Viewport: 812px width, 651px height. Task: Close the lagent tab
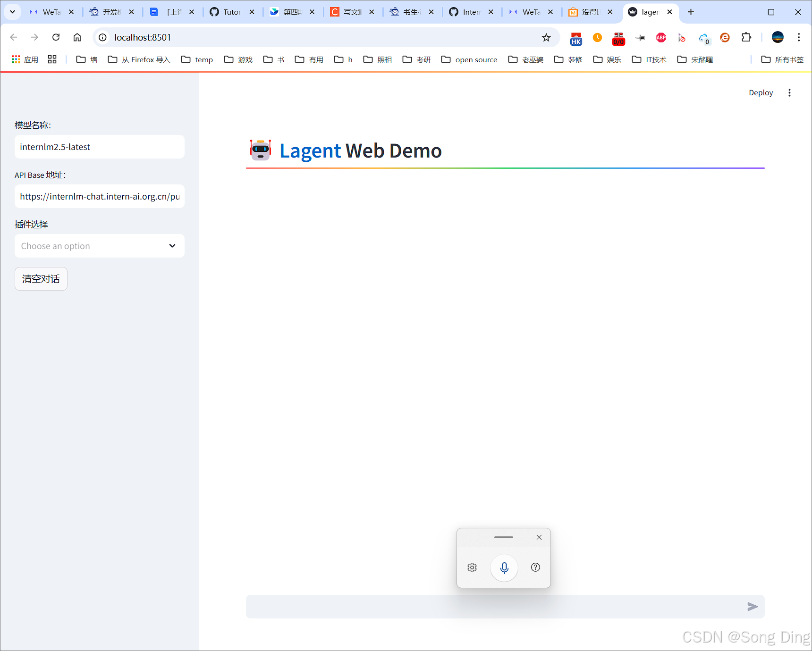point(669,12)
